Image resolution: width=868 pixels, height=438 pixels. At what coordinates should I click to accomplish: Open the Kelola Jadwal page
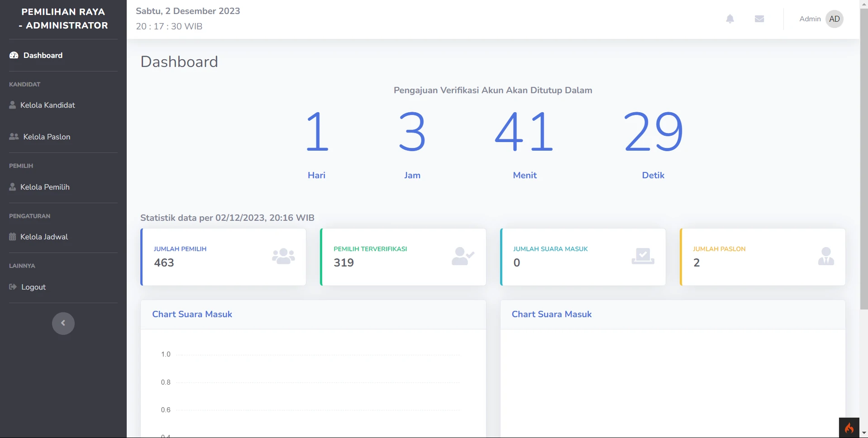[44, 237]
